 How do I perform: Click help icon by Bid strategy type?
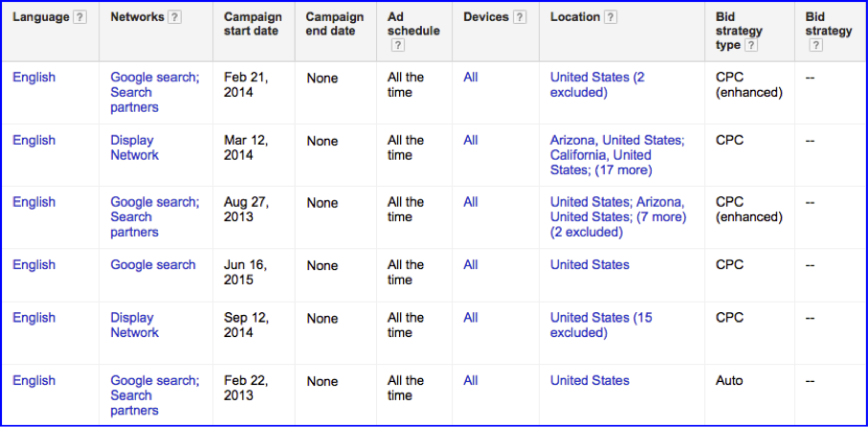[x=750, y=46]
